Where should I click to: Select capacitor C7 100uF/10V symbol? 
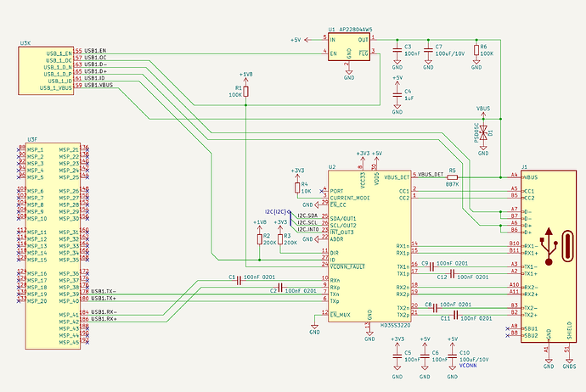tap(428, 50)
